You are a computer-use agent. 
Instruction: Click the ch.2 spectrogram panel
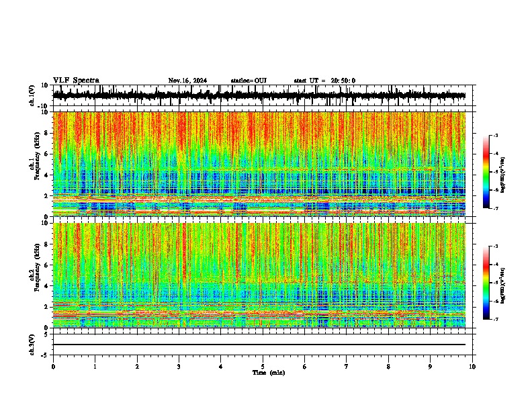pos(259,275)
